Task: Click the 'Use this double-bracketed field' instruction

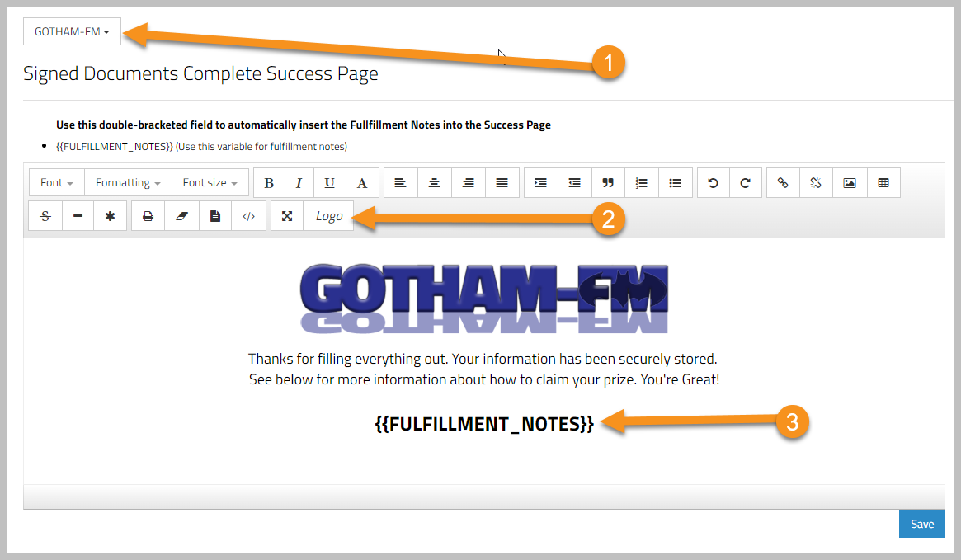Action: point(304,125)
